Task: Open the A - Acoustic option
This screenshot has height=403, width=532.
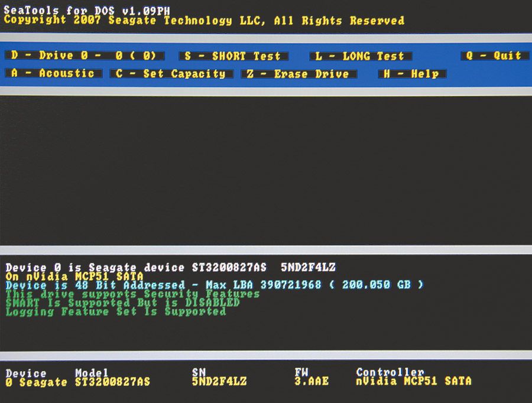Action: pos(54,73)
